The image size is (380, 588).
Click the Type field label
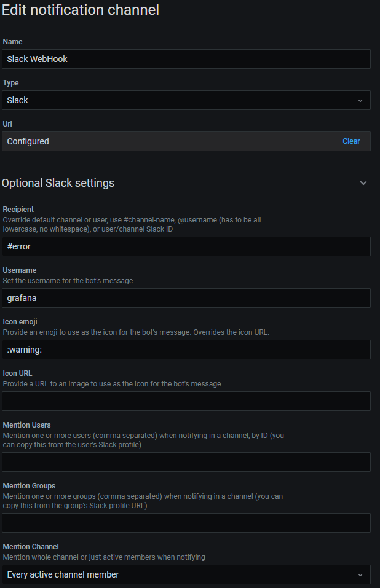tap(10, 83)
